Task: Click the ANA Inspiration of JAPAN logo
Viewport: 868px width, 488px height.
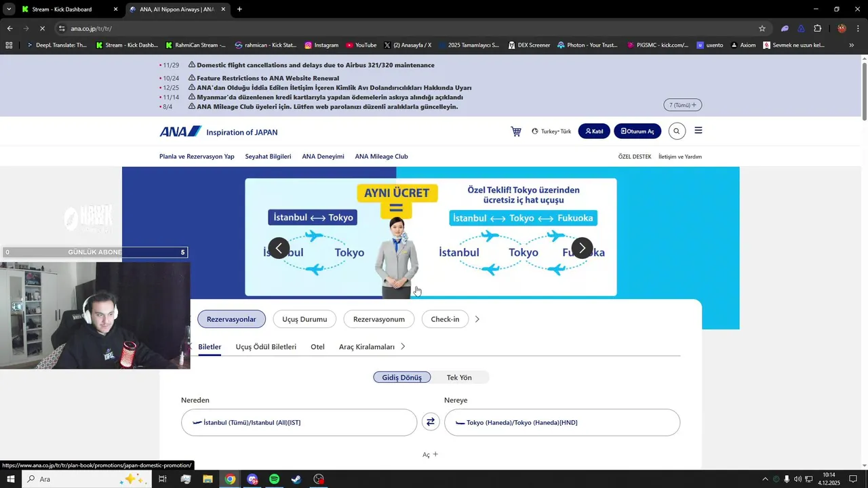Action: click(218, 131)
